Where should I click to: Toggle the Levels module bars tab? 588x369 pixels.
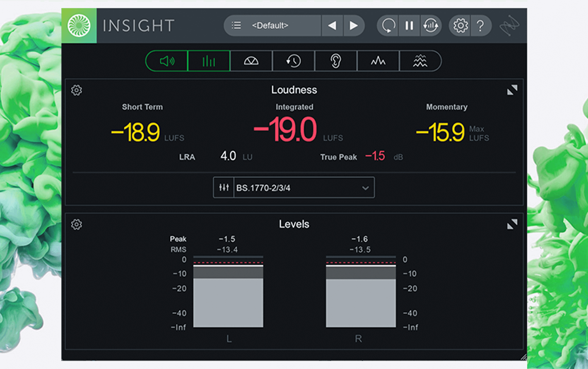coord(209,61)
